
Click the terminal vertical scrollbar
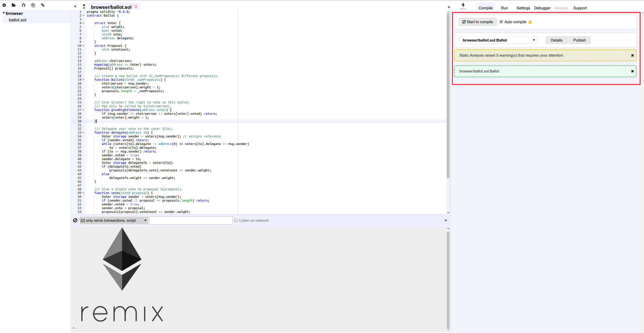[448, 280]
